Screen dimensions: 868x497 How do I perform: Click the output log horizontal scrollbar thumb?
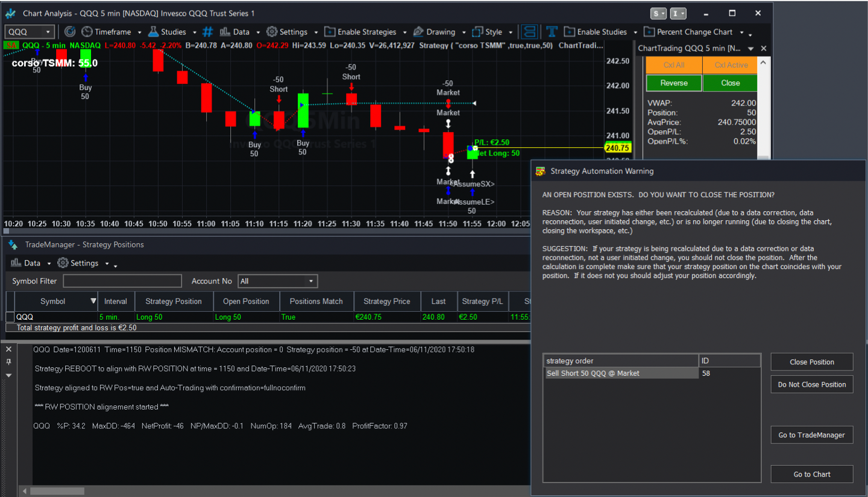pos(57,491)
